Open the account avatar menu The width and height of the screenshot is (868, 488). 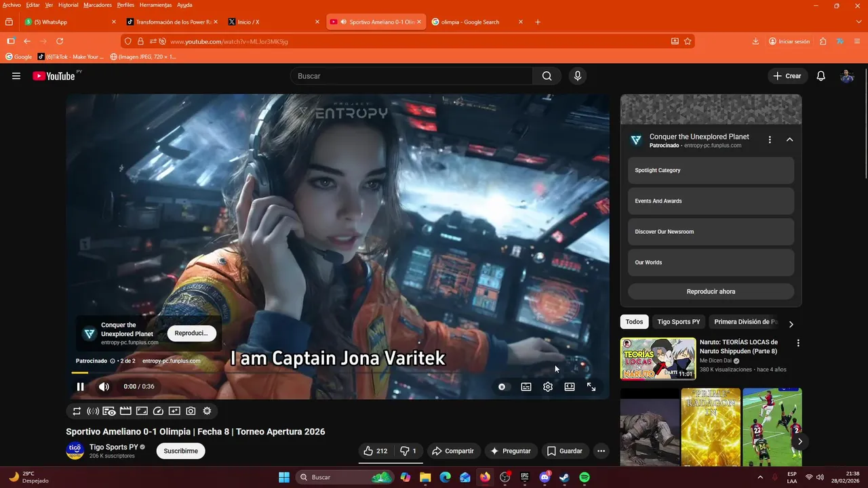847,76
